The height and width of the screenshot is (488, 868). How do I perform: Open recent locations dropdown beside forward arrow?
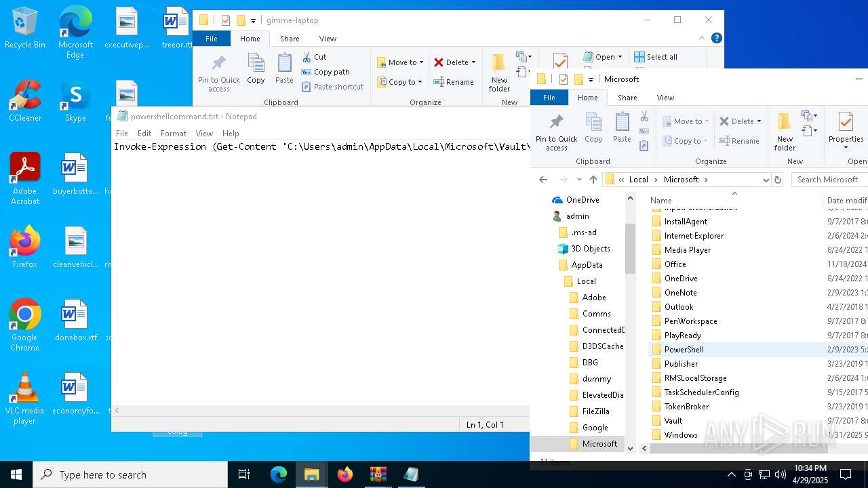(x=579, y=180)
